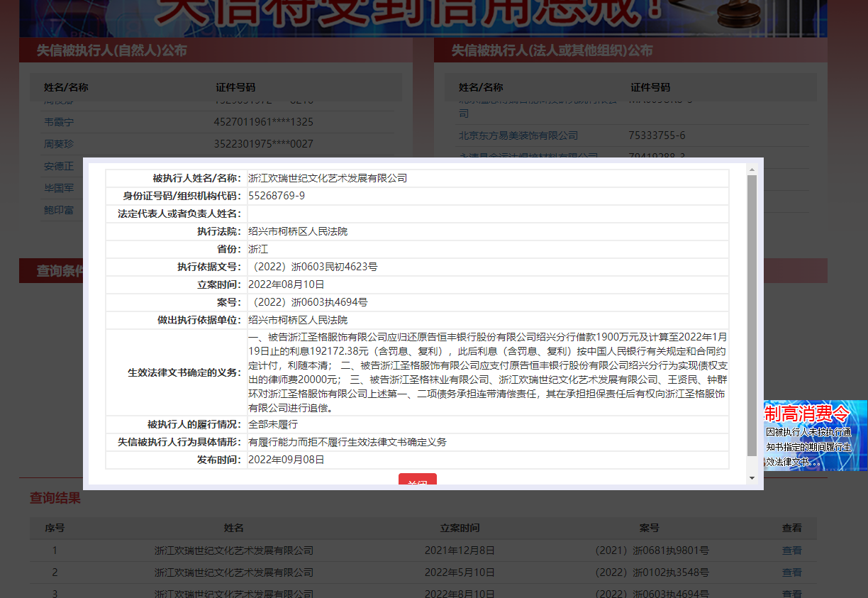Click the 生效法律文书确定的义务 label

184,372
